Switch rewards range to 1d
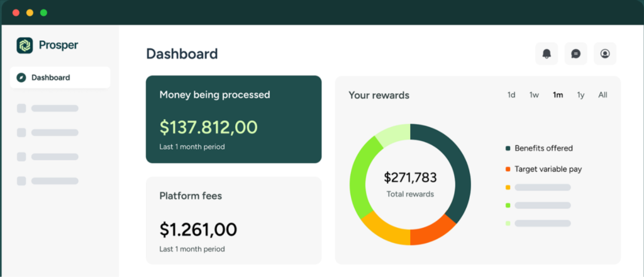The width and height of the screenshot is (644, 277). click(x=511, y=95)
